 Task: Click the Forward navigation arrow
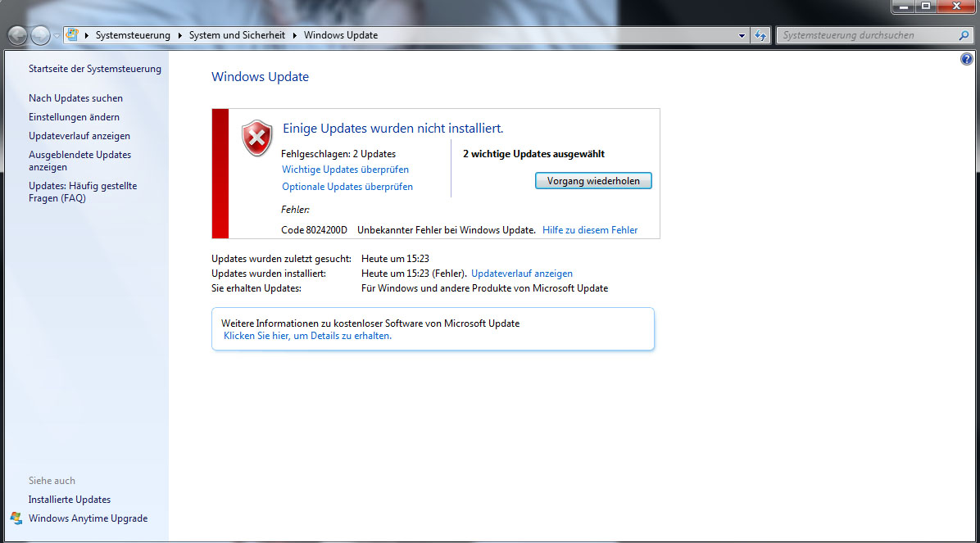[x=41, y=35]
